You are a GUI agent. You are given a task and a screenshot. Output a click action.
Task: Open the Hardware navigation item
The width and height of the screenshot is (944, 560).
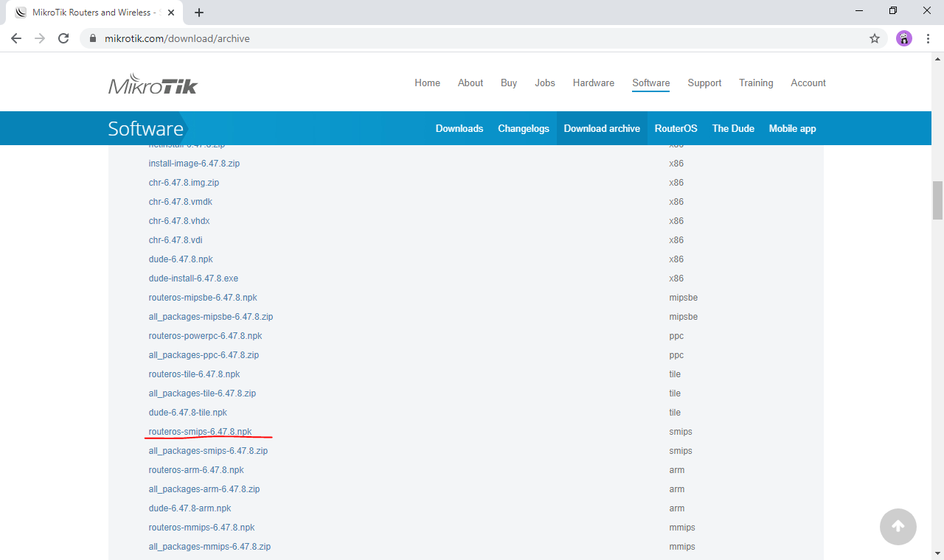594,83
